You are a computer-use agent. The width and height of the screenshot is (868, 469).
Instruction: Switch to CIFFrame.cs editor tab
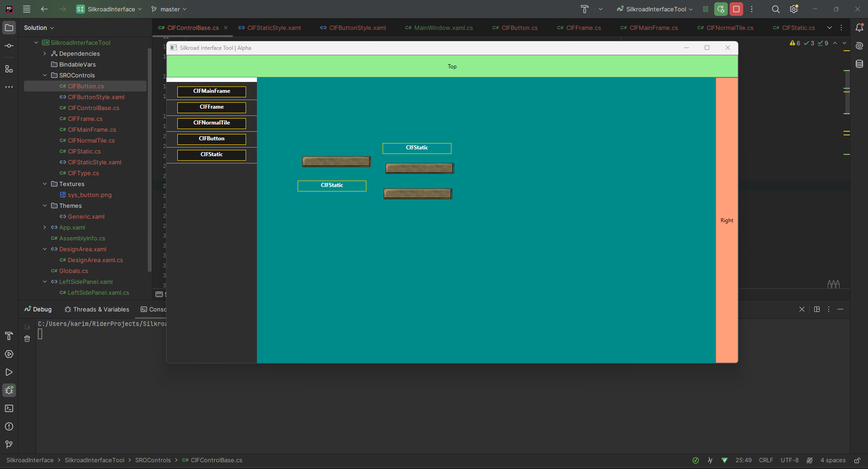[579, 28]
